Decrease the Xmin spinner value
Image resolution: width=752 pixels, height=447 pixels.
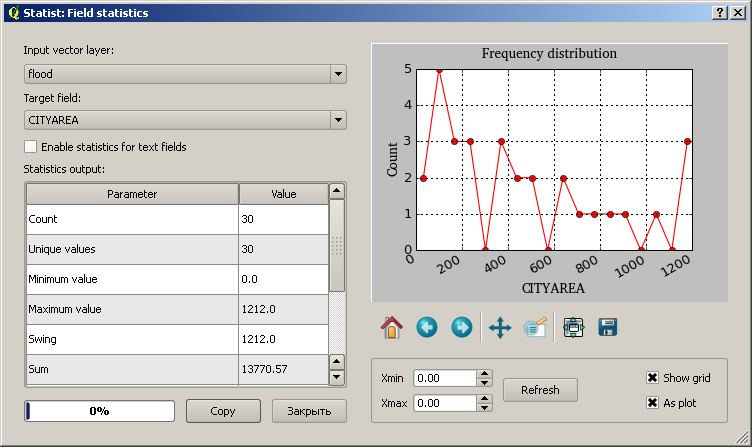[x=485, y=382]
